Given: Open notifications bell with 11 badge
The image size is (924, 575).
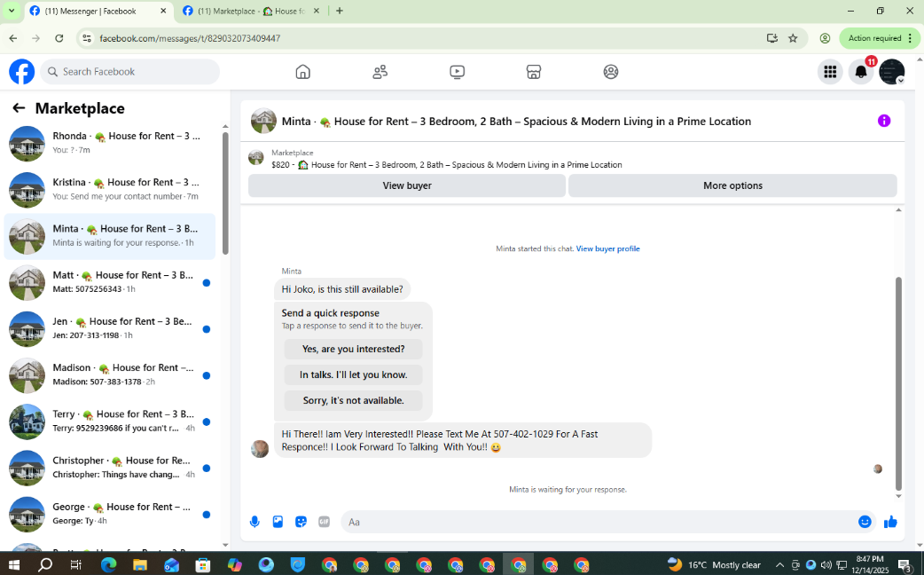Looking at the screenshot, I should 861,72.
